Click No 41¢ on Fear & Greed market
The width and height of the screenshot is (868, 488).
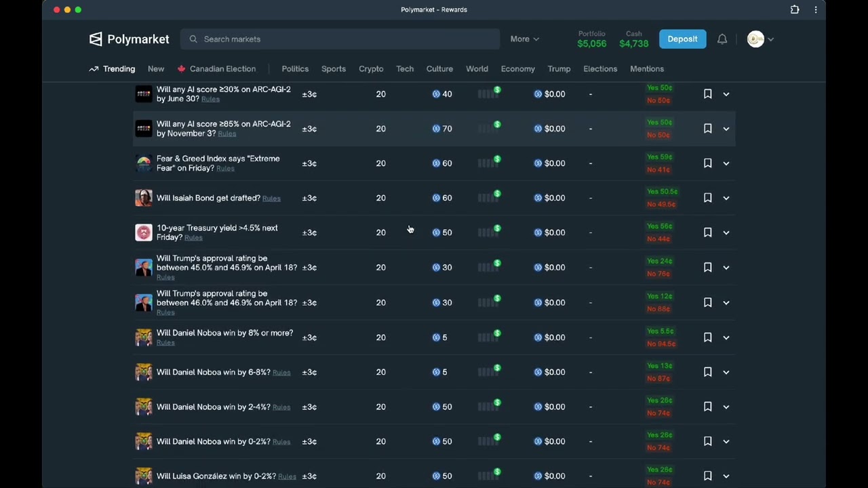coord(658,170)
